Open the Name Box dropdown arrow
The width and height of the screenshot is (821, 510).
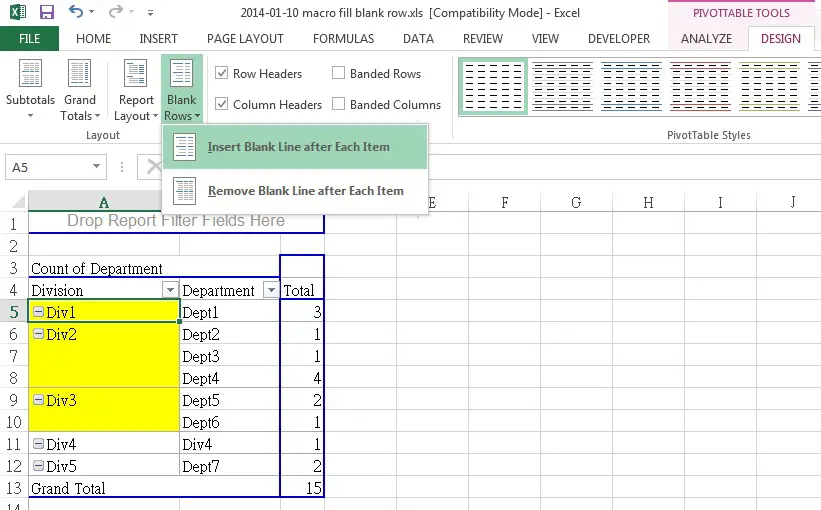[x=96, y=167]
